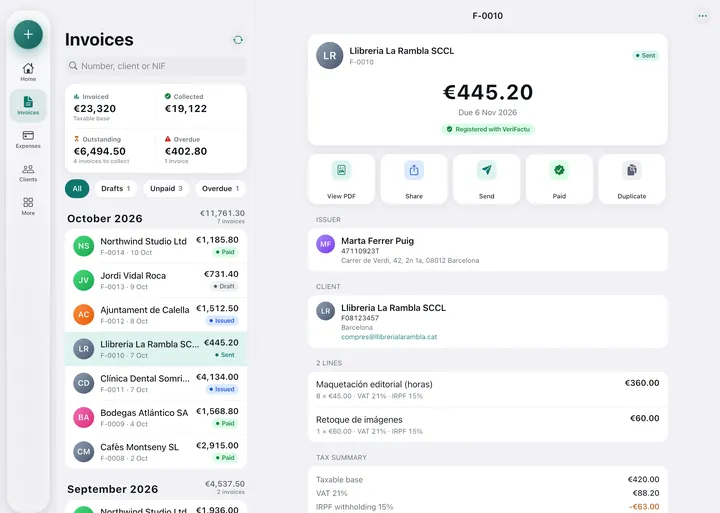Show only Unpaid invoices
Screen dimensions: 720x513
click(x=166, y=189)
